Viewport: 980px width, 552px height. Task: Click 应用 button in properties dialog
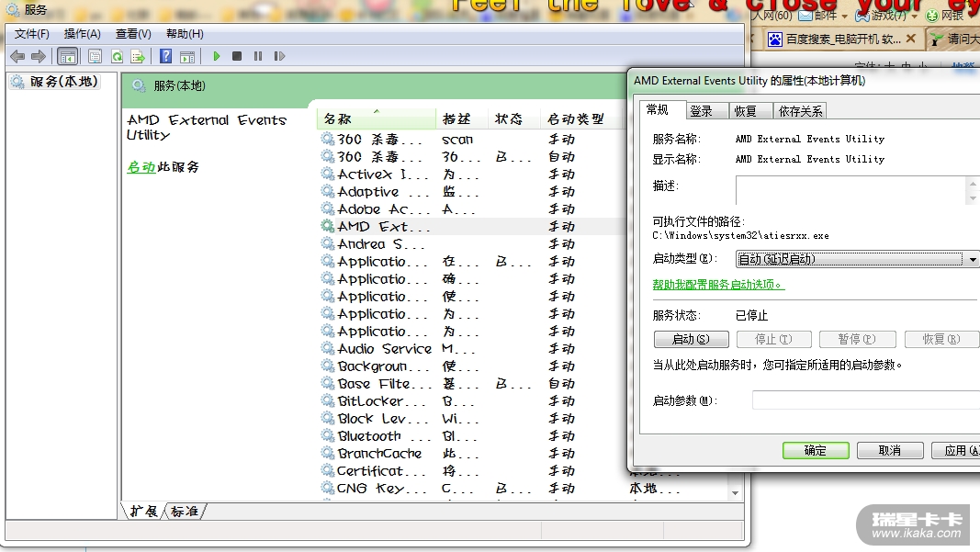pyautogui.click(x=956, y=450)
